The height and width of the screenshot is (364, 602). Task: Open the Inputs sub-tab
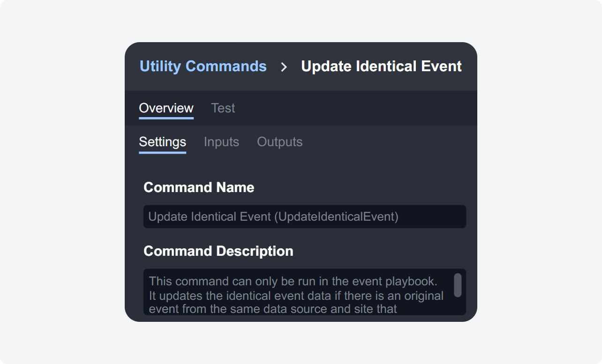(221, 142)
